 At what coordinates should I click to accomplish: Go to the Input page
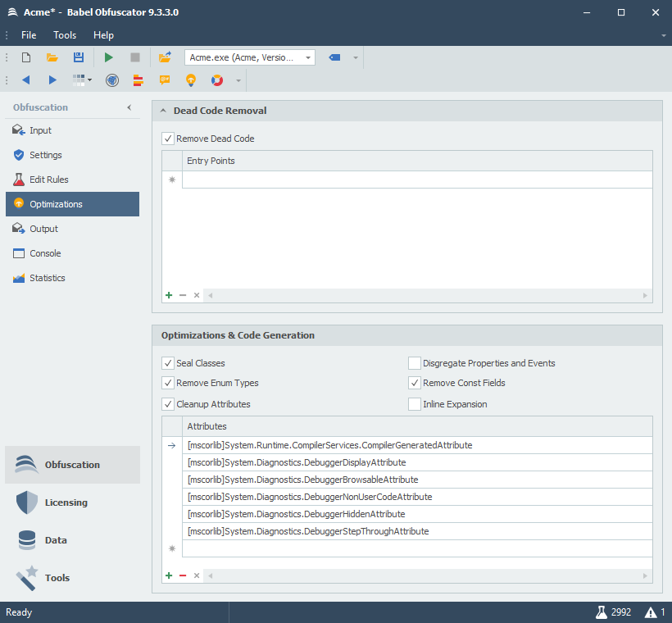72,130
